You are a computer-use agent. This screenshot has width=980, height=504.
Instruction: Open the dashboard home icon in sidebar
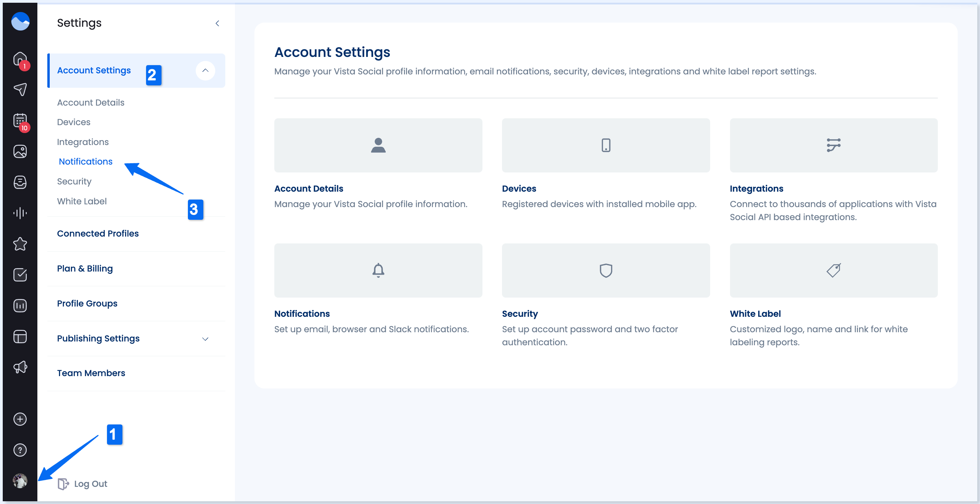tap(20, 59)
